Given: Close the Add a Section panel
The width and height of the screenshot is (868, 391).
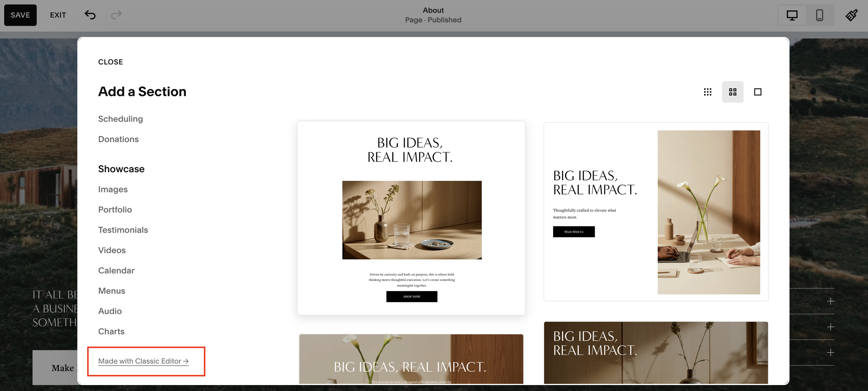Looking at the screenshot, I should pos(110,62).
